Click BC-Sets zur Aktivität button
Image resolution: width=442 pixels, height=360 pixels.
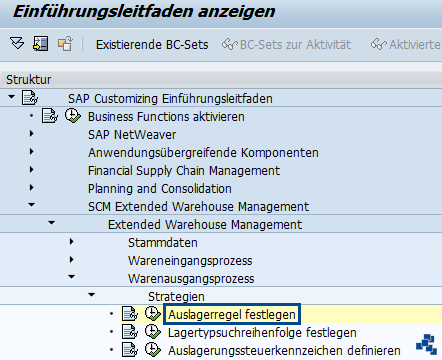click(287, 44)
